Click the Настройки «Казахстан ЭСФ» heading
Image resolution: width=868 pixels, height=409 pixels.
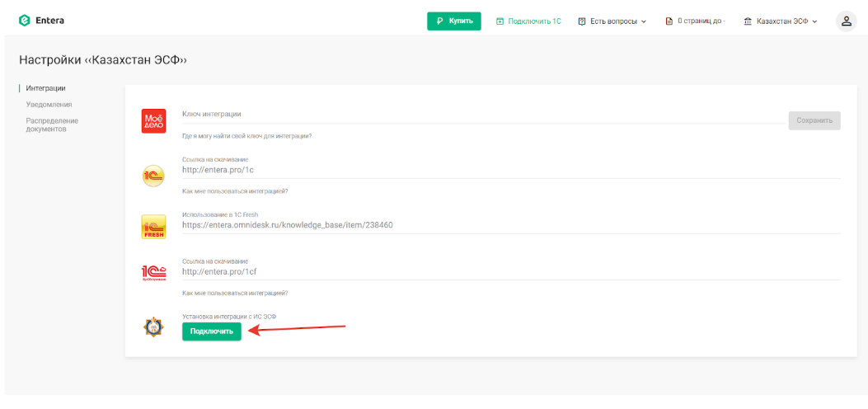103,59
